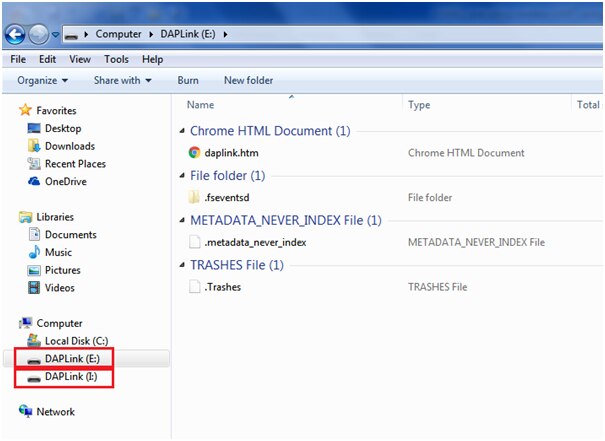605x441 pixels.
Task: Click the Desktop icon in Favorites
Action: pyautogui.click(x=34, y=128)
